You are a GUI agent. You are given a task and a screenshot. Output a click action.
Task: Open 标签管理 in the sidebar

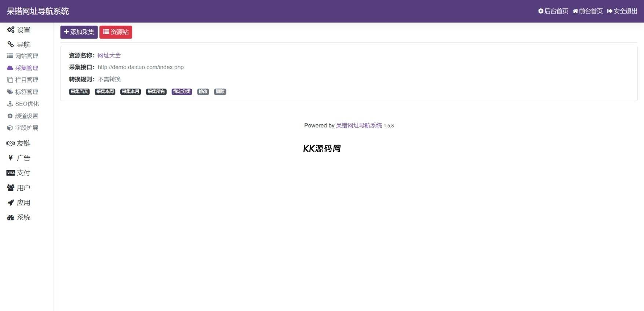26,92
